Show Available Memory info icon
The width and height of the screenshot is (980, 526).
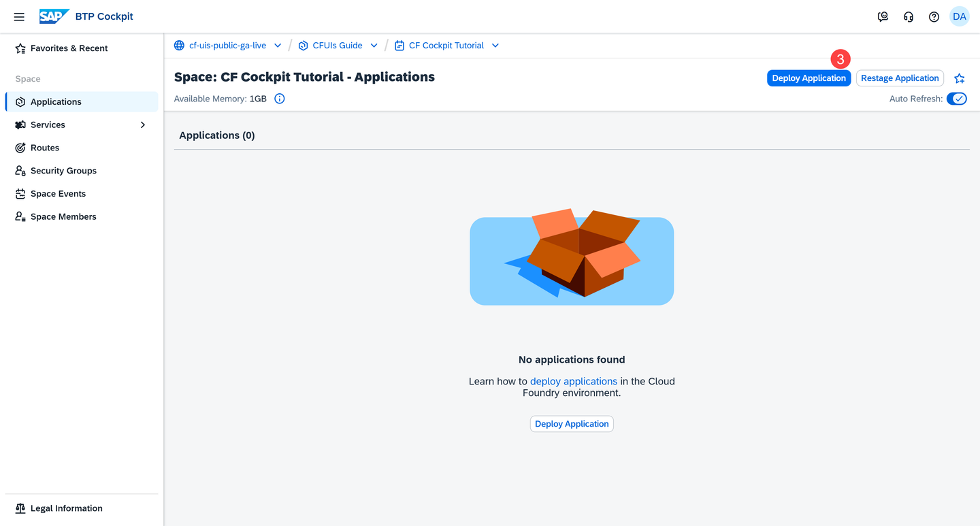click(x=280, y=99)
